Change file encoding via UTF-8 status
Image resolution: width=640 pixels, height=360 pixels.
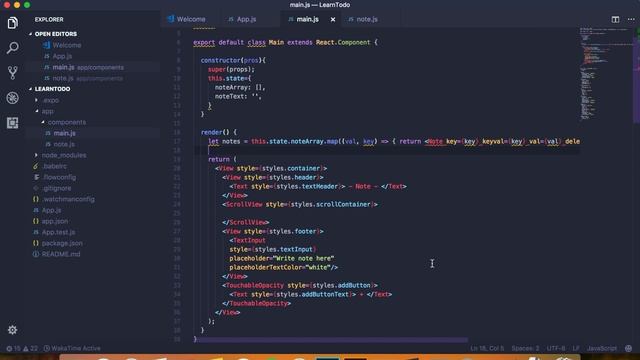[x=556, y=348]
